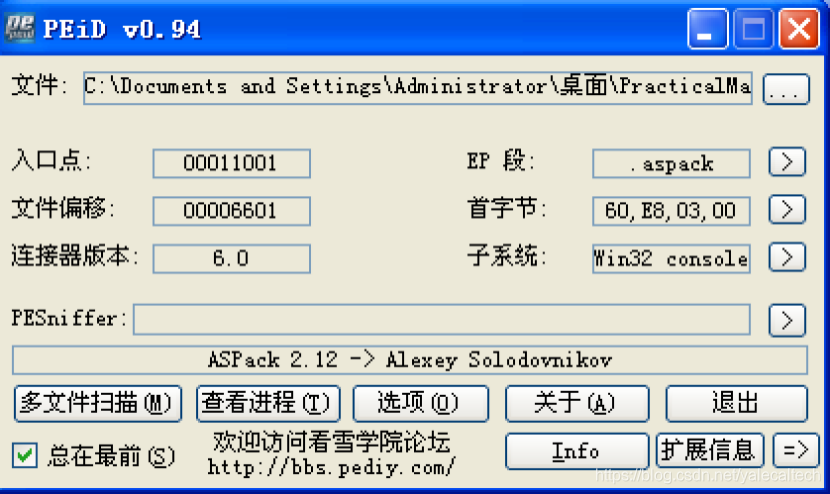Image resolution: width=830 pixels, height=494 pixels.
Task: Click the 文件偏移 label
Action: (63, 208)
